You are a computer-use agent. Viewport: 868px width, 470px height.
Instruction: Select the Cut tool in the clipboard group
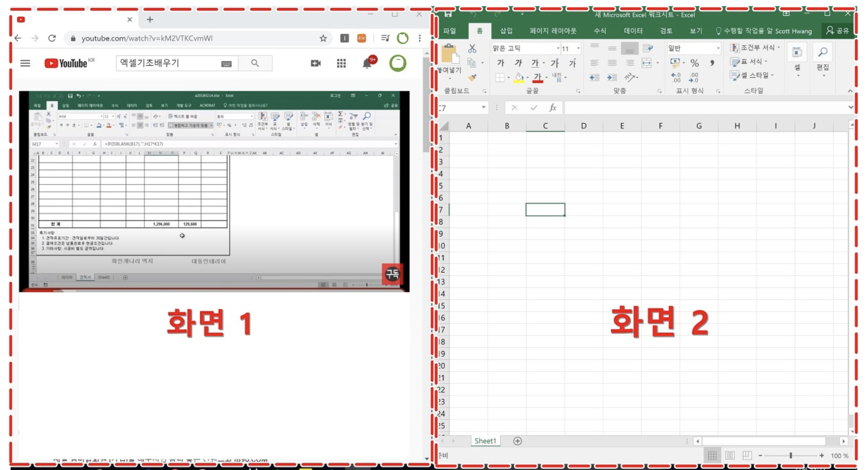(473, 48)
